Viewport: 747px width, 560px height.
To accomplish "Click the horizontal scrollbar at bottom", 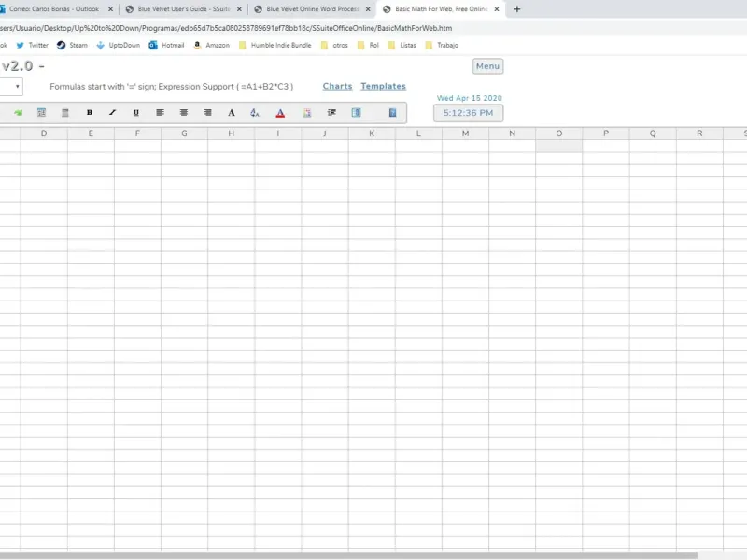I will (x=348, y=555).
